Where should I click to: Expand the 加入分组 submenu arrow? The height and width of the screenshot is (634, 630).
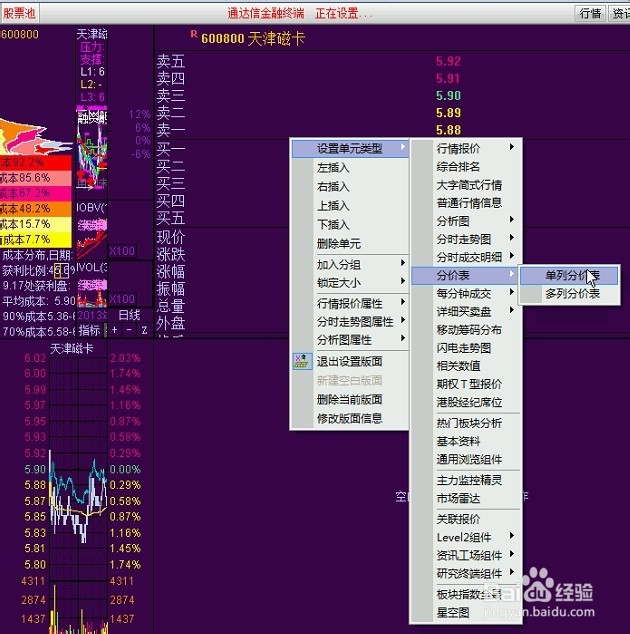pyautogui.click(x=403, y=263)
